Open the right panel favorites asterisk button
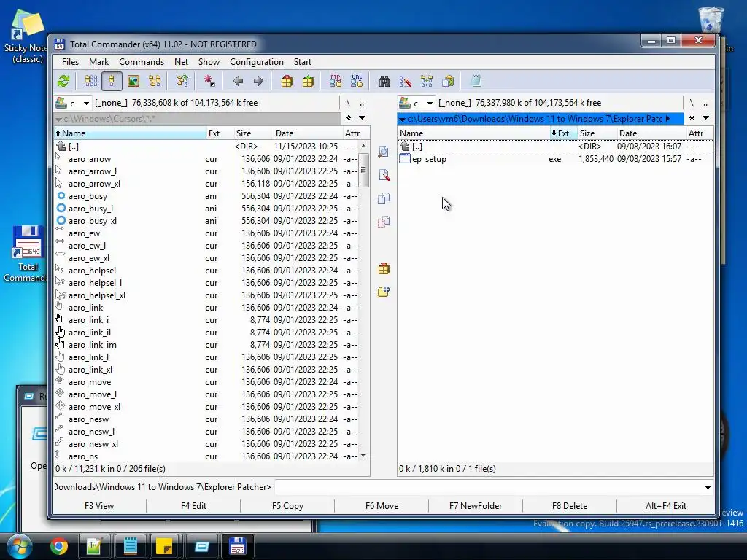Image resolution: width=747 pixels, height=560 pixels. (692, 118)
